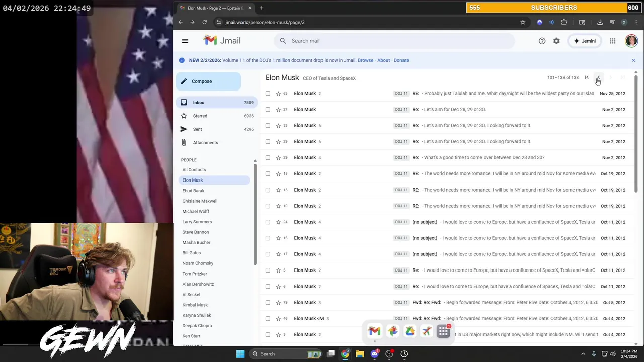Viewport: 644px width, 362px height.
Task: Select All Contacts in People list
Action: 194,170
